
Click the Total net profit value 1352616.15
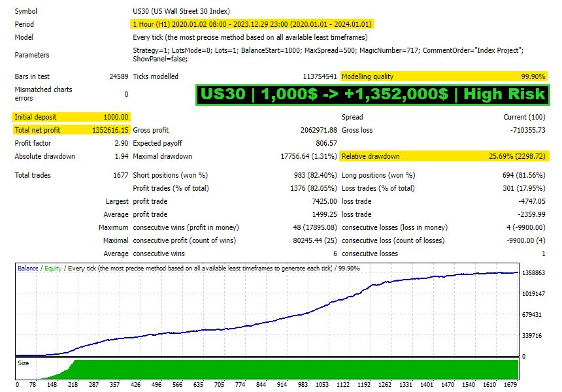pyautogui.click(x=110, y=130)
